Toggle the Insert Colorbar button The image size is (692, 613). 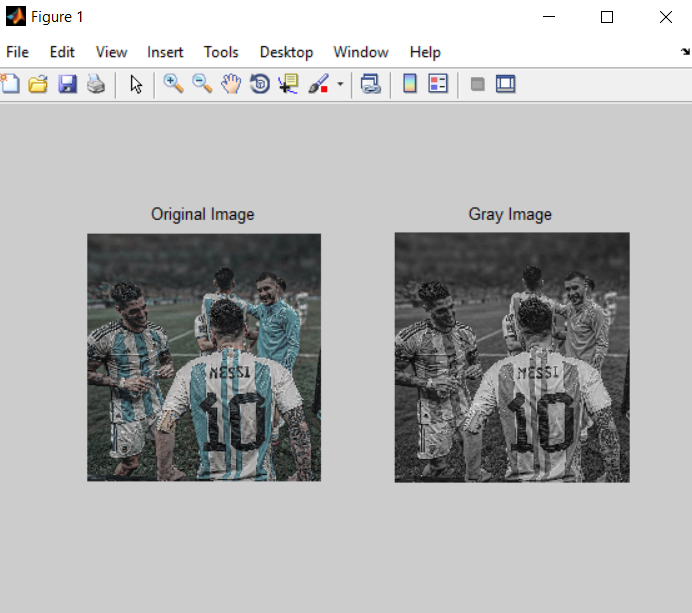pyautogui.click(x=409, y=85)
